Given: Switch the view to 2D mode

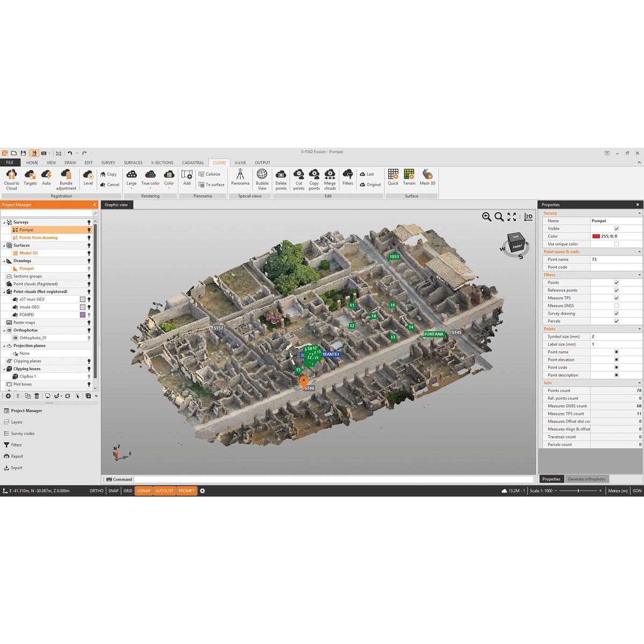Looking at the screenshot, I should (529, 217).
